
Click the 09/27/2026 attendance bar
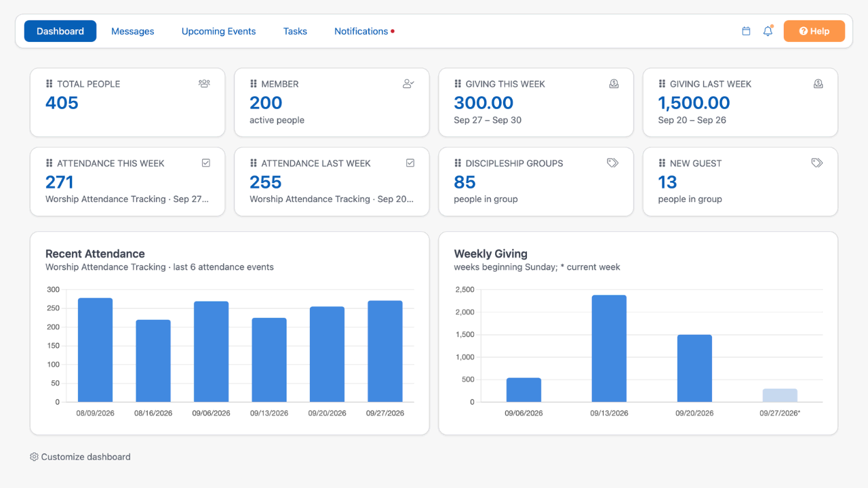point(385,351)
